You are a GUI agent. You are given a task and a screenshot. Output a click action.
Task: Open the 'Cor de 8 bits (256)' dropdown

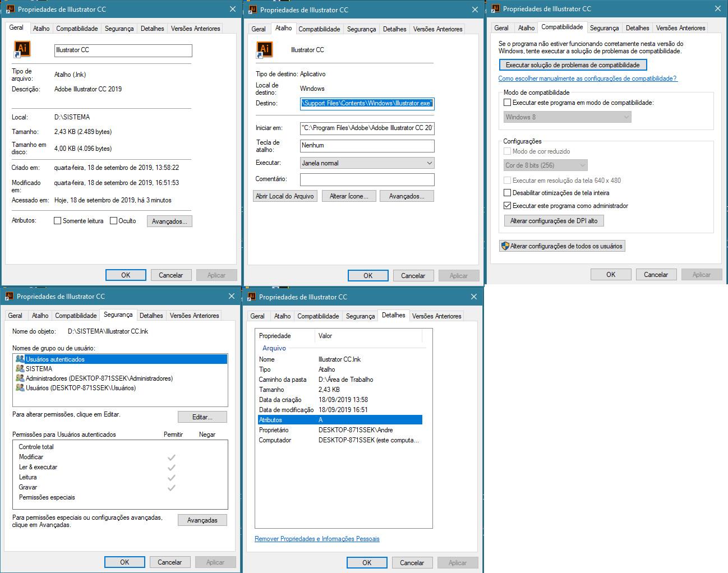pyautogui.click(x=546, y=165)
